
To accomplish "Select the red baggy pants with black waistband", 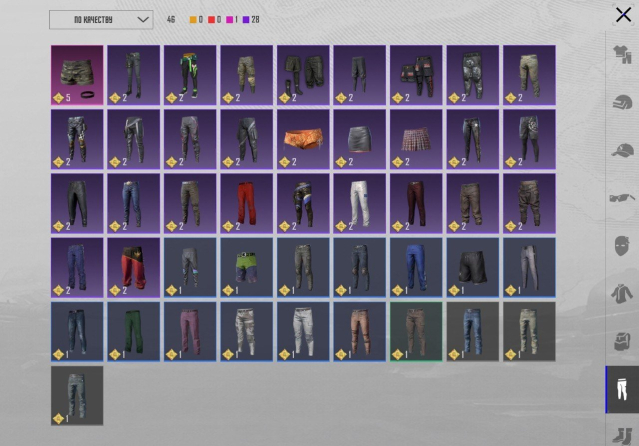I will click(134, 267).
